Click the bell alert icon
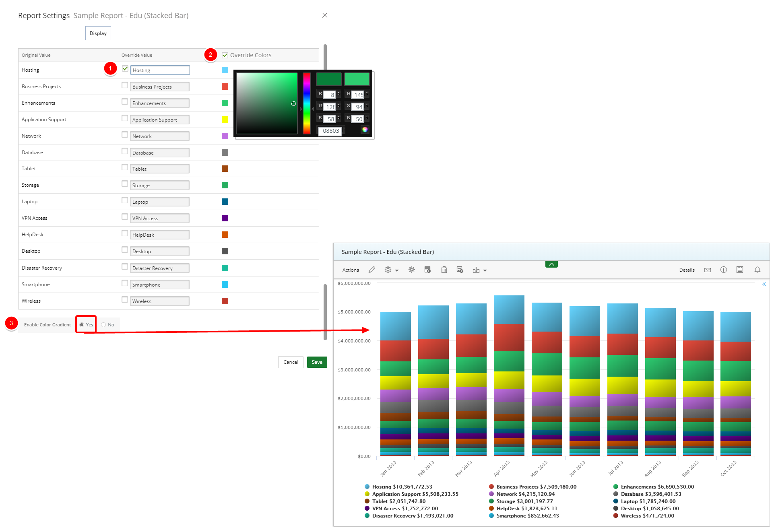Image resolution: width=776 pixels, height=532 pixels. click(x=757, y=270)
